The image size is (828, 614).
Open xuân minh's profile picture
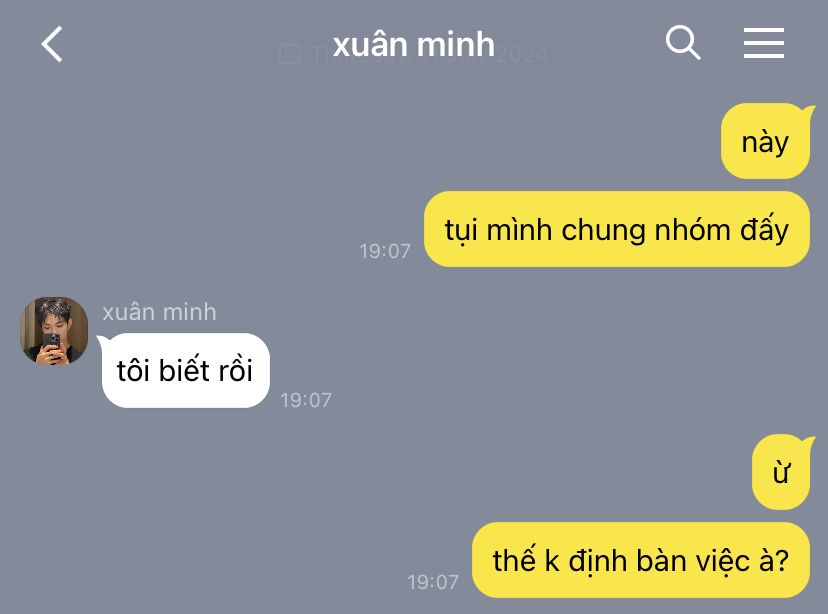tap(54, 330)
